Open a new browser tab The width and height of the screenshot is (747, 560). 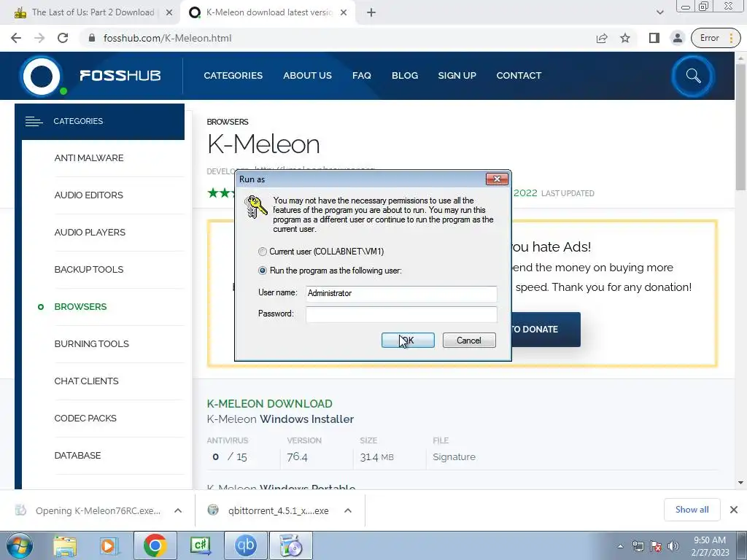tap(371, 12)
